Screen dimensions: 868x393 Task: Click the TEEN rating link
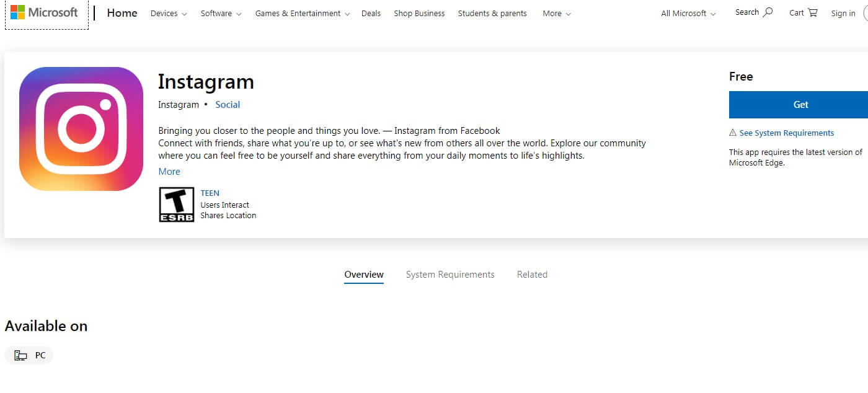click(x=210, y=193)
